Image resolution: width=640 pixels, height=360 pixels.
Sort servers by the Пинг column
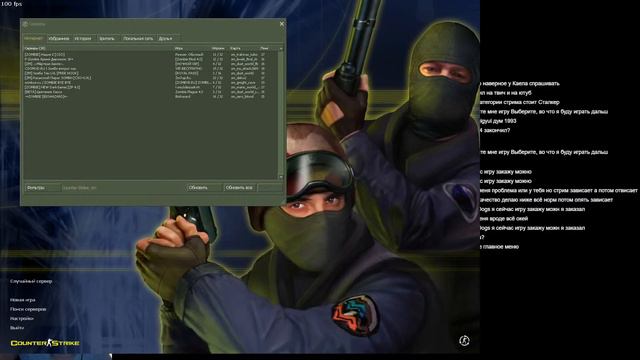(x=269, y=49)
